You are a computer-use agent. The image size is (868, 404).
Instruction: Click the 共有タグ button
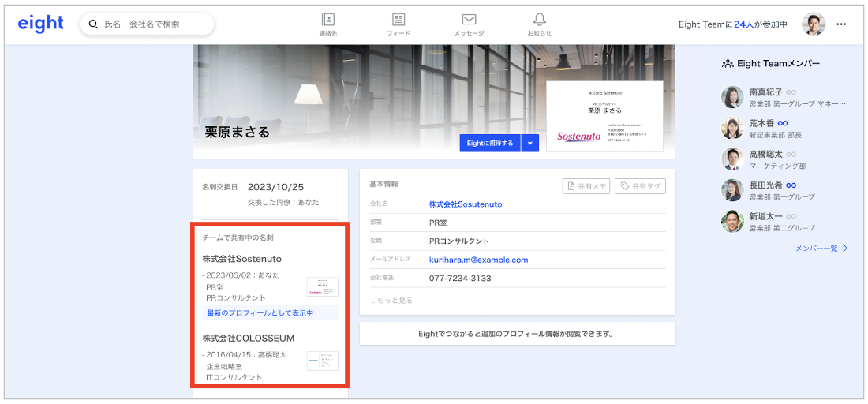pos(640,186)
